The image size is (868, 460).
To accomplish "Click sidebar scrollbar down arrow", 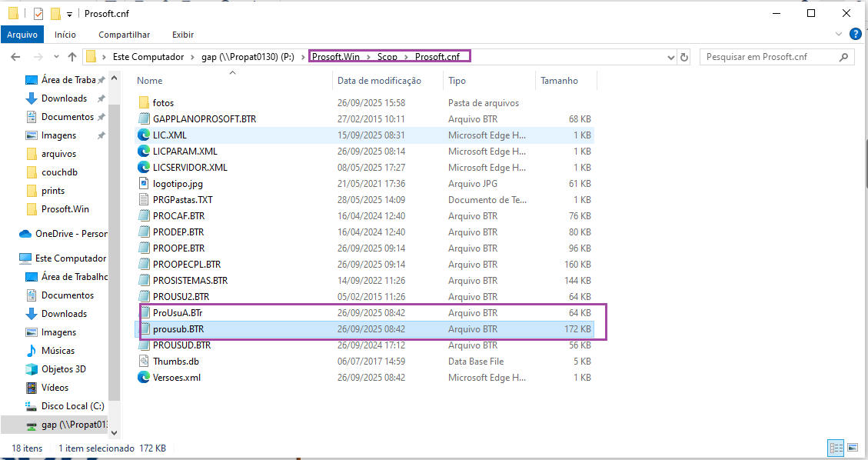I will [x=114, y=433].
